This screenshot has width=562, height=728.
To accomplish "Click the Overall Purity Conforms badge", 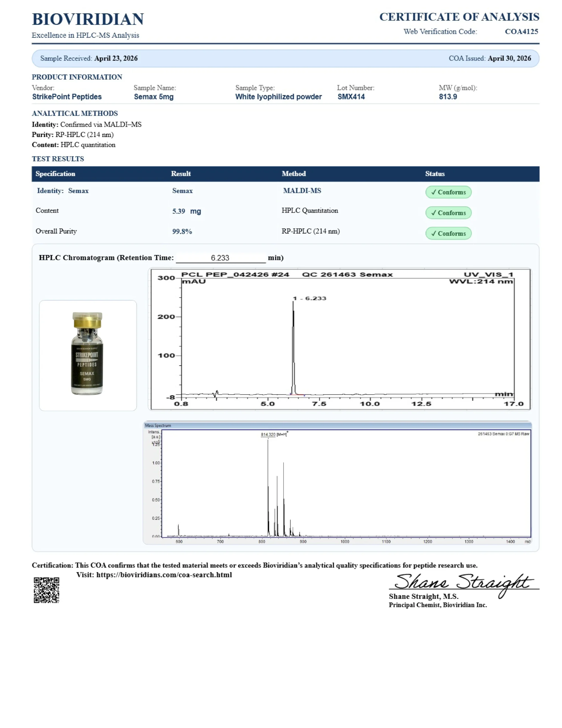I will 448,233.
